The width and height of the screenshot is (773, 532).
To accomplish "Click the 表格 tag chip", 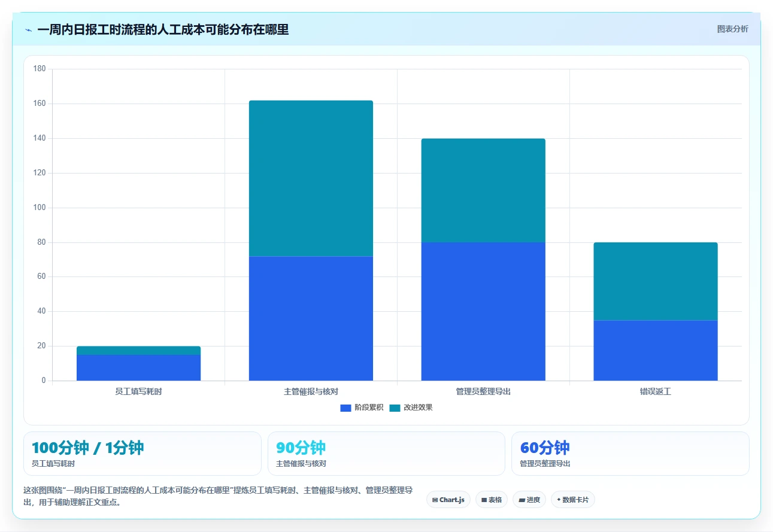I will [491, 500].
